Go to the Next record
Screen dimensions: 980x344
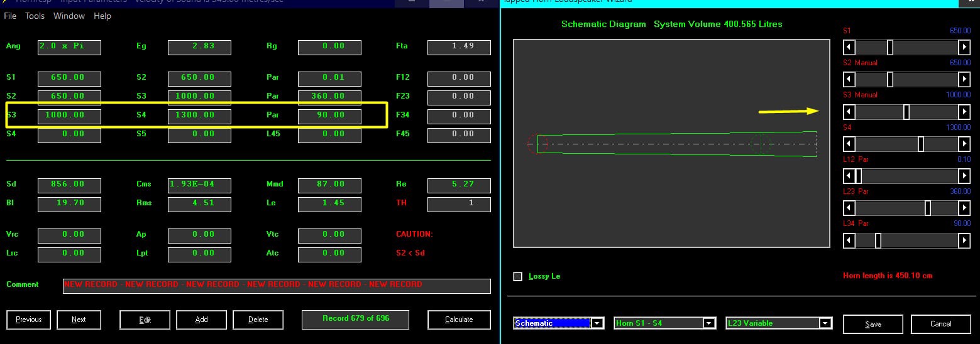(79, 320)
